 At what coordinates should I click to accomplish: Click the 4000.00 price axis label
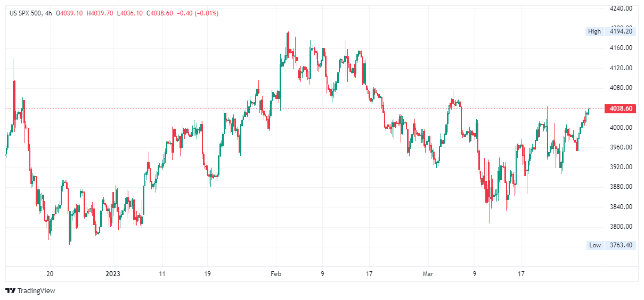(621, 128)
